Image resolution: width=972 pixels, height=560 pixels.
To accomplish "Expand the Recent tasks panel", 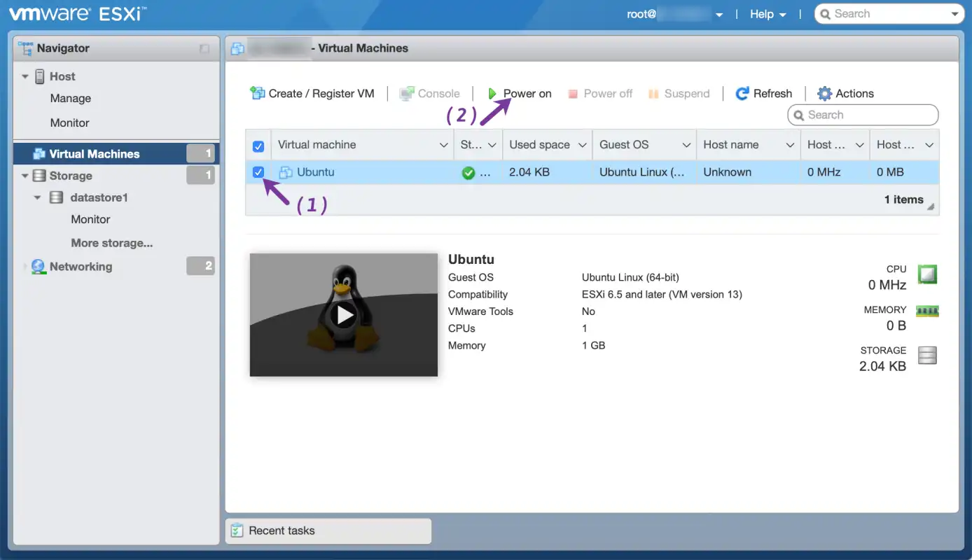I will 328,531.
